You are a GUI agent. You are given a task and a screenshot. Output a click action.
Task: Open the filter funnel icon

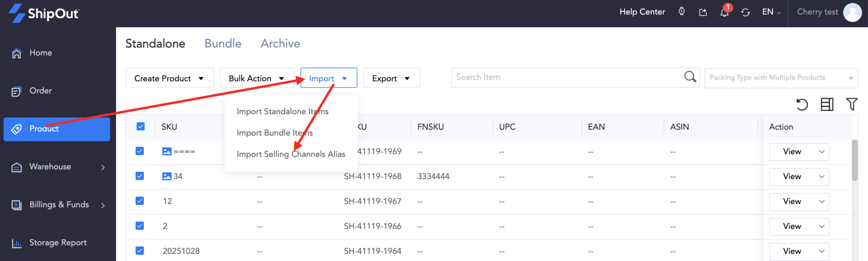point(851,104)
